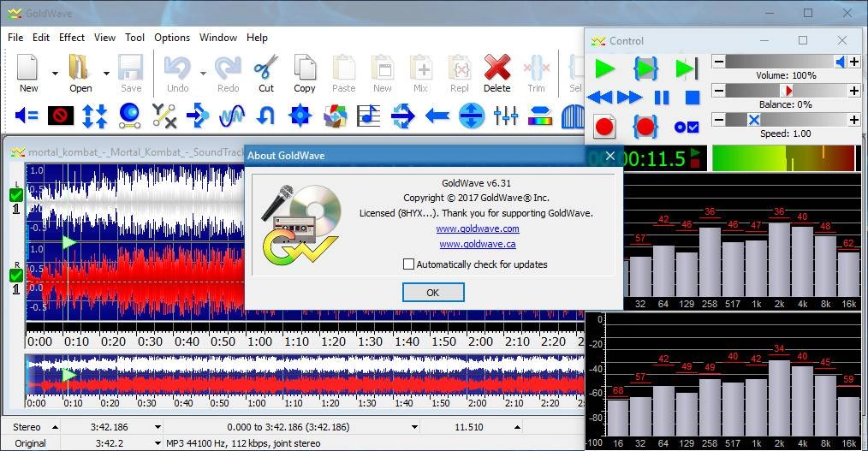Click the green Play button in Control
Screen dimensions: 868x451
click(604, 68)
